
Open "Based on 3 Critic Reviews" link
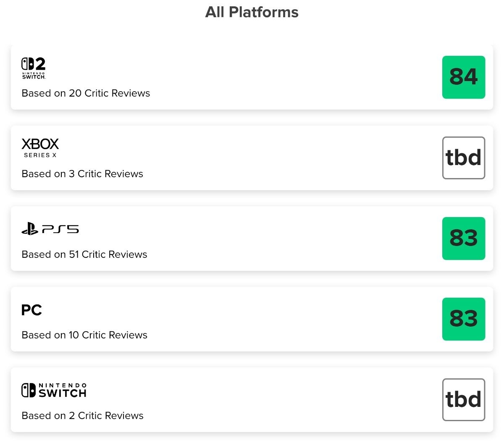click(x=82, y=174)
